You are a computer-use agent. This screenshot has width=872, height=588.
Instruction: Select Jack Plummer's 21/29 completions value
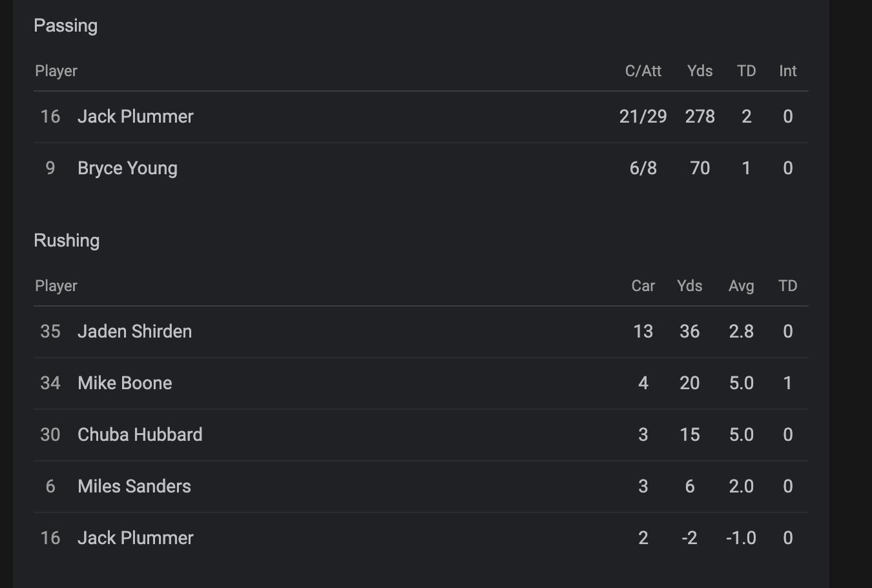click(643, 117)
